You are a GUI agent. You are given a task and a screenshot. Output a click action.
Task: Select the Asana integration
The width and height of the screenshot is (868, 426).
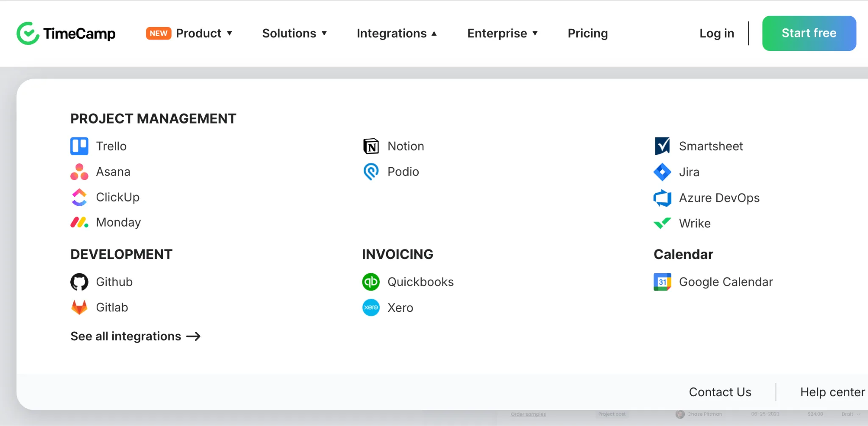[113, 172]
